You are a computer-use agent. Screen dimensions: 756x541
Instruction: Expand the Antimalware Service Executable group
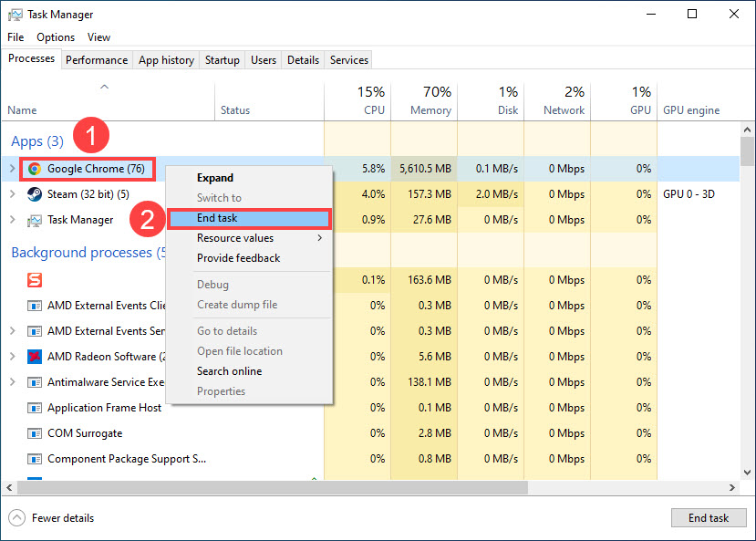point(13,381)
